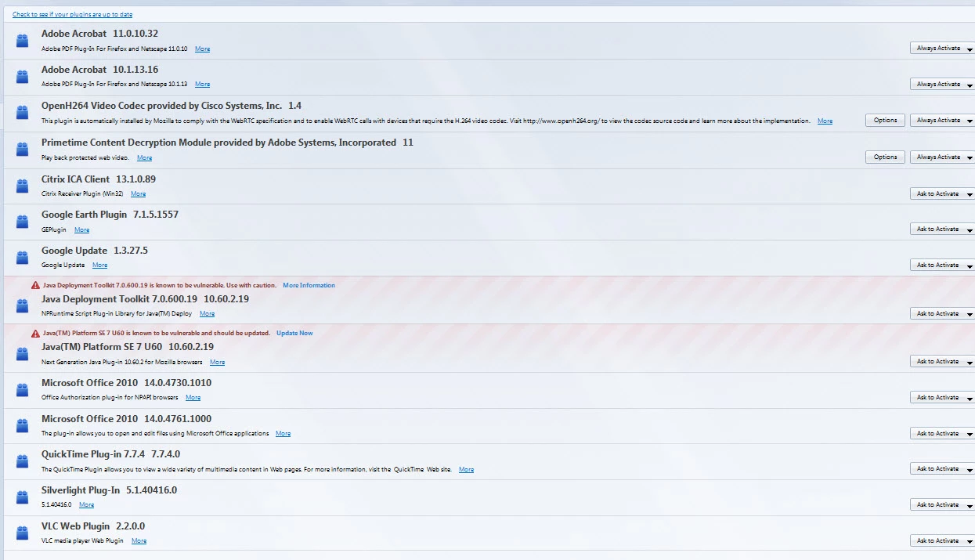975x560 pixels.
Task: Click More link after 'Play back protected web video'
Action: [144, 157]
